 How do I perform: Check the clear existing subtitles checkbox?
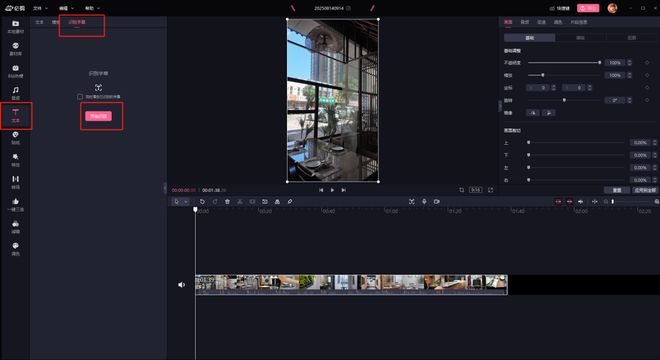point(80,97)
